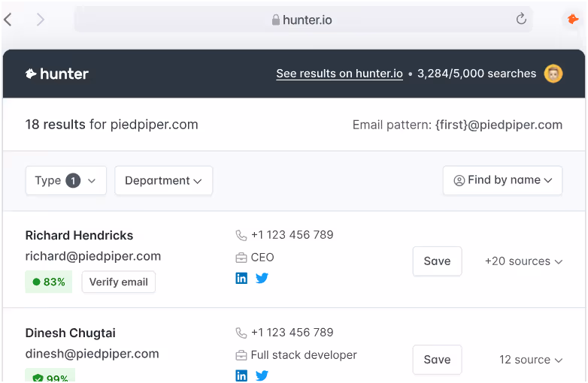Click the 99% confidence score badge

[x=50, y=375]
